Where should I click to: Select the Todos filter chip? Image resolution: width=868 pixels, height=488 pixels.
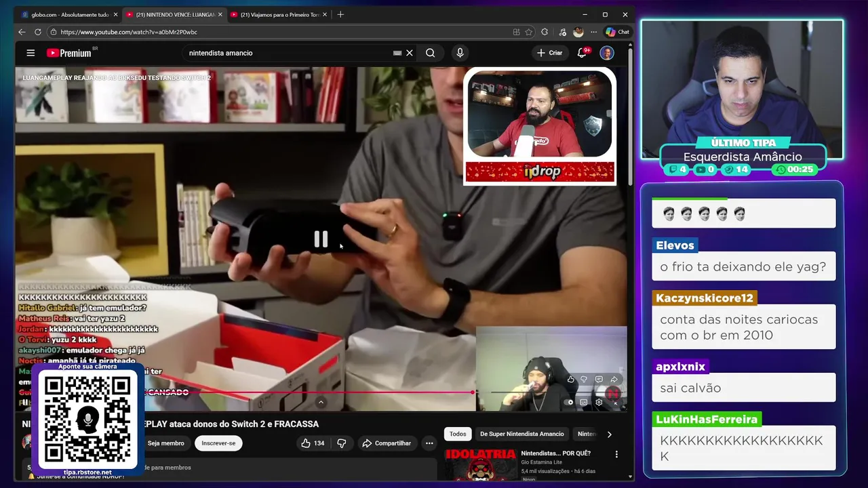tap(458, 434)
